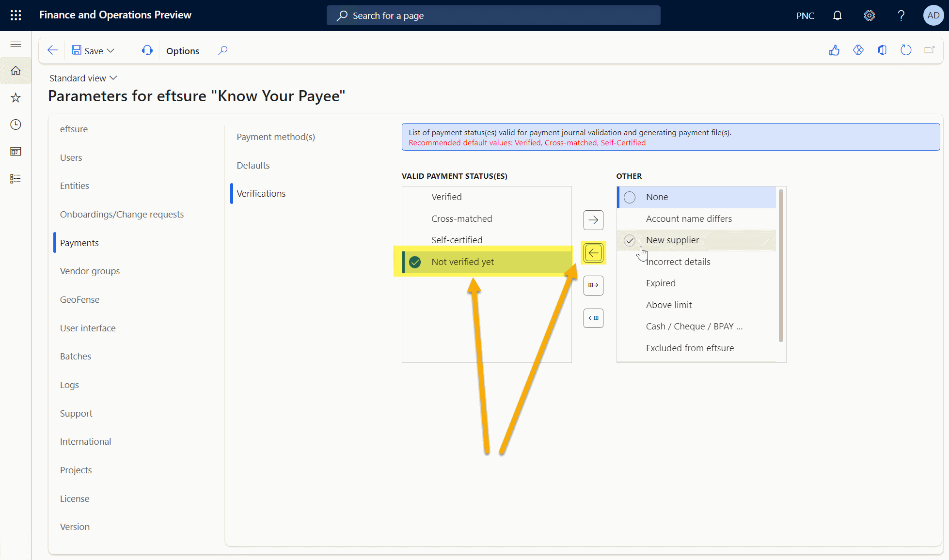Select Incorrect details in Other list
The image size is (949, 560).
click(696, 262)
